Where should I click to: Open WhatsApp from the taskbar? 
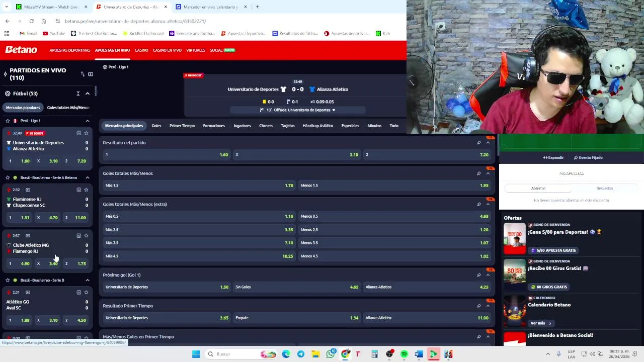pos(331,354)
